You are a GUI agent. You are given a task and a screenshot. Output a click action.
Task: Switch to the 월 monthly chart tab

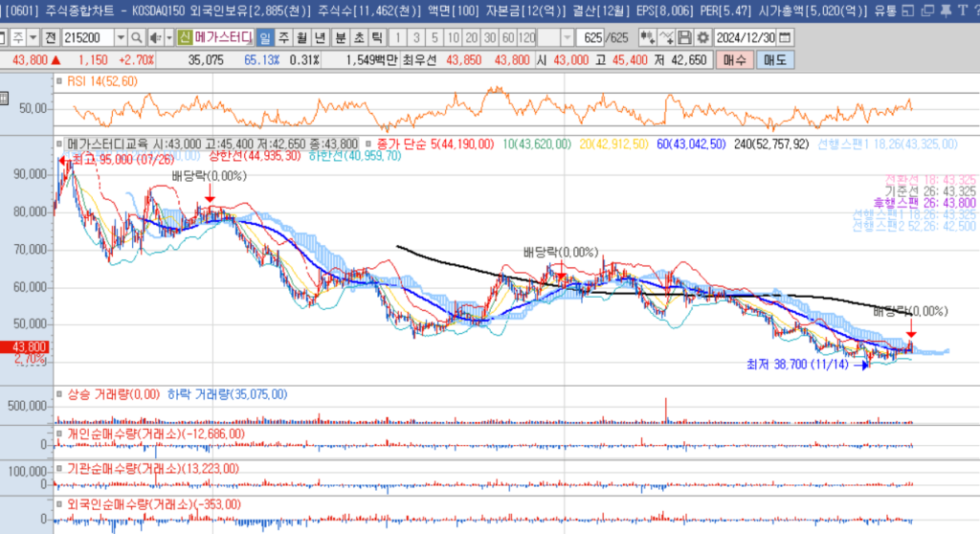(301, 37)
